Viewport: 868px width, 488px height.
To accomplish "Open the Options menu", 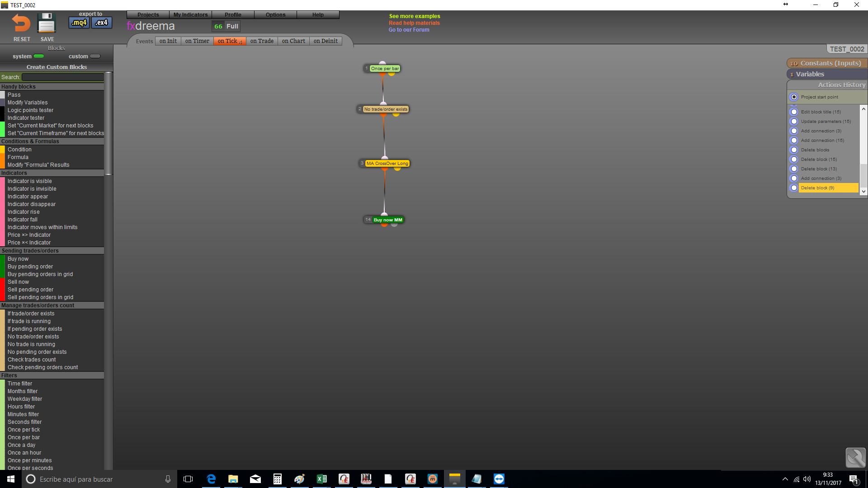I will [x=275, y=15].
